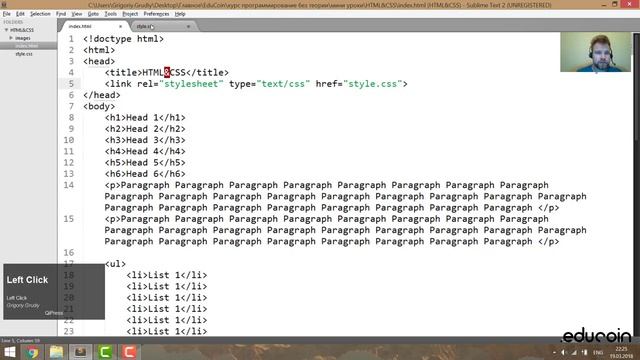Open the Selection menu
The width and height of the screenshot is (640, 360).
click(x=40, y=14)
